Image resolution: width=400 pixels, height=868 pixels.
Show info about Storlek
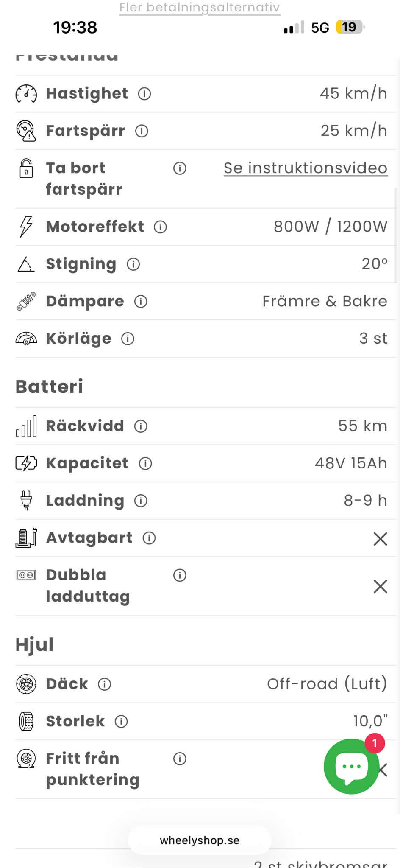[x=121, y=722]
